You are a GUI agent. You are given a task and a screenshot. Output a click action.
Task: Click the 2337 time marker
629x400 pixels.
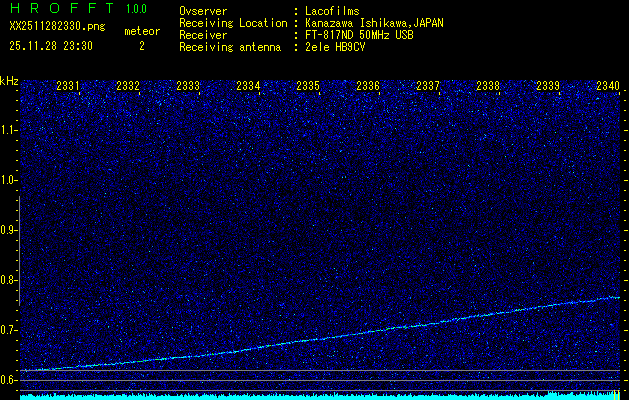(x=428, y=87)
